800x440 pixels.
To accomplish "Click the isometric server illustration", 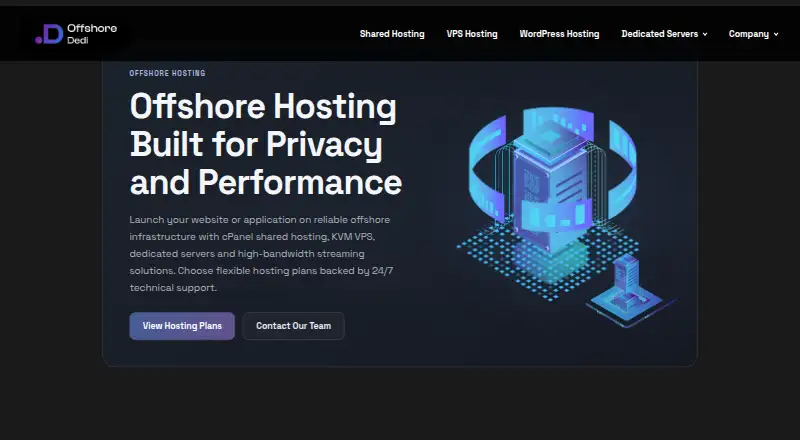I will (566, 217).
